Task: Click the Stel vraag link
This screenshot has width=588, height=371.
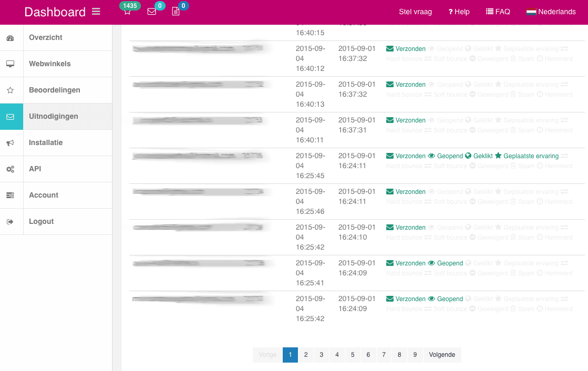Action: (415, 12)
